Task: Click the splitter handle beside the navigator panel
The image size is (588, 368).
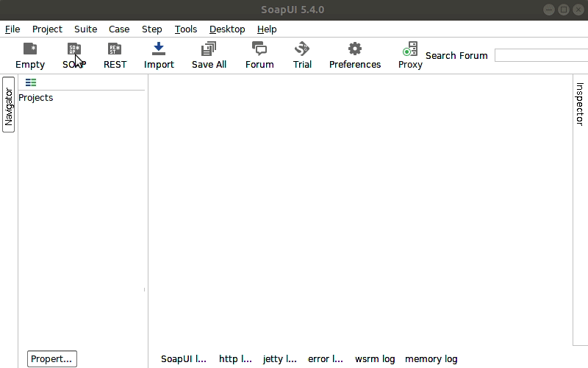Action: pos(144,289)
